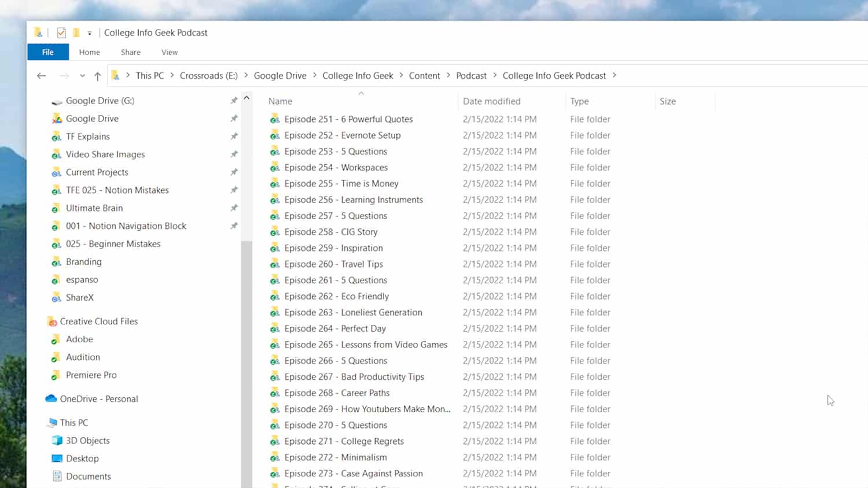Click the folder icon in the address bar
This screenshot has width=868, height=488.
[115, 75]
